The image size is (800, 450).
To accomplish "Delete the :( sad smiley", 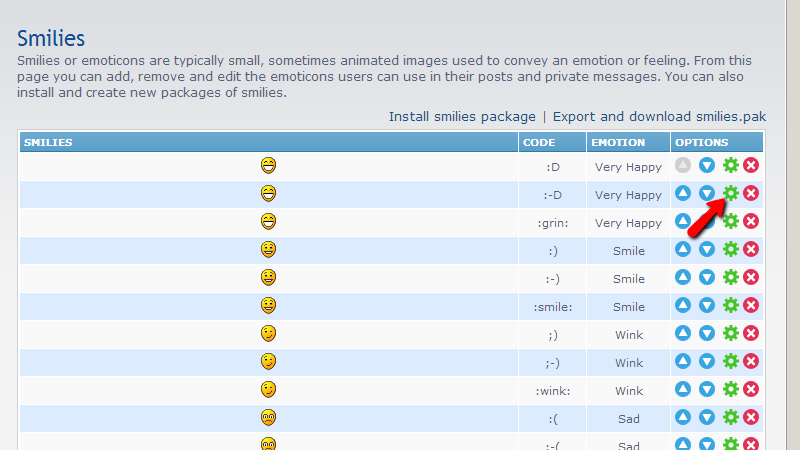I will pos(751,417).
